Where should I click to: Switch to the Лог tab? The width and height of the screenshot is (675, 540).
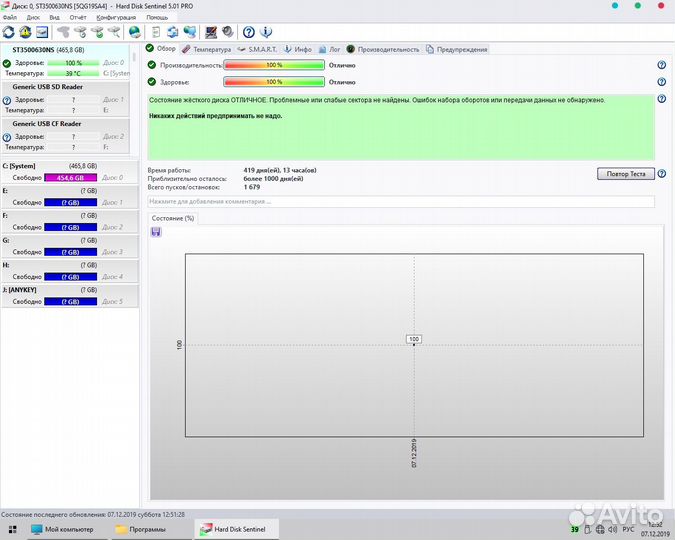pyautogui.click(x=329, y=49)
